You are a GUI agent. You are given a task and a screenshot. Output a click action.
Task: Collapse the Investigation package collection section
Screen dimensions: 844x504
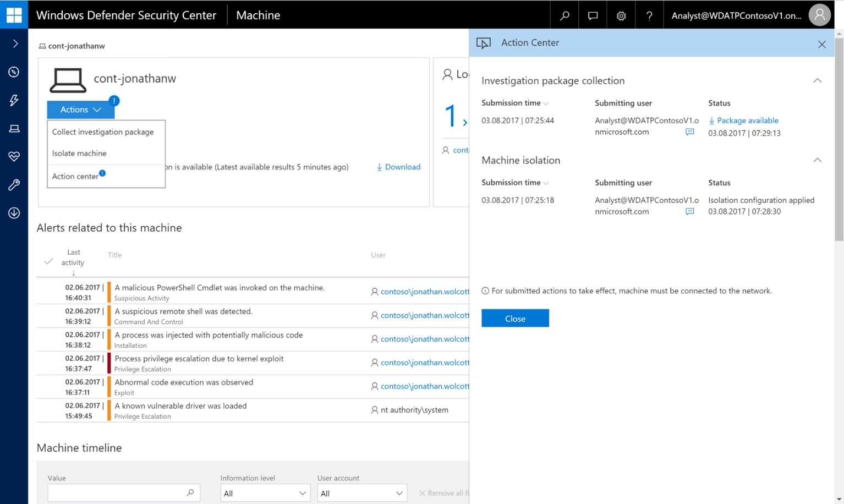[x=817, y=81]
